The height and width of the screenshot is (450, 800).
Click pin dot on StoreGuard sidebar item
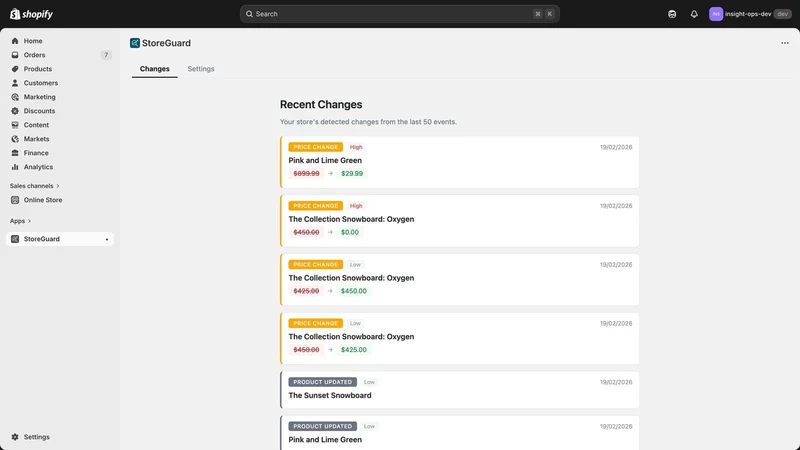(x=107, y=239)
